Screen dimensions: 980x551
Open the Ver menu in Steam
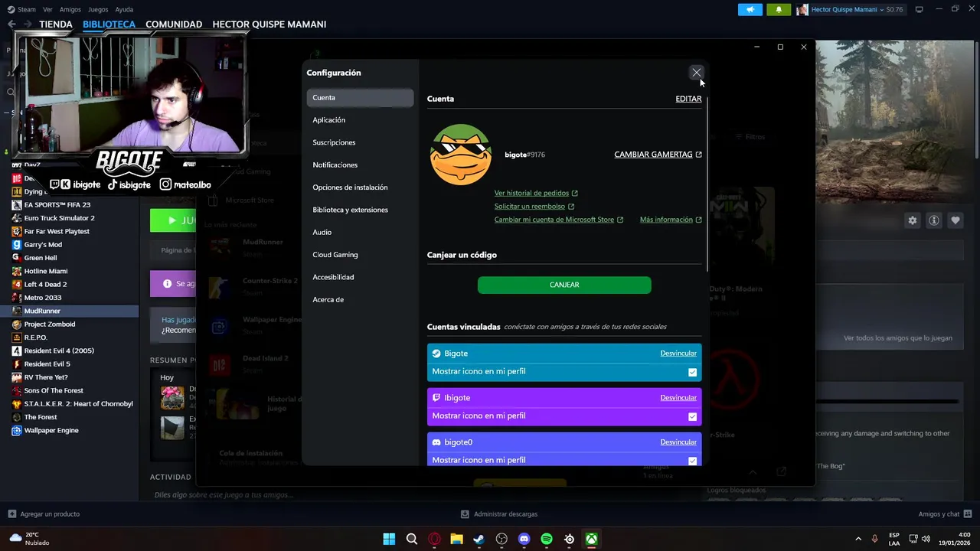(x=48, y=9)
